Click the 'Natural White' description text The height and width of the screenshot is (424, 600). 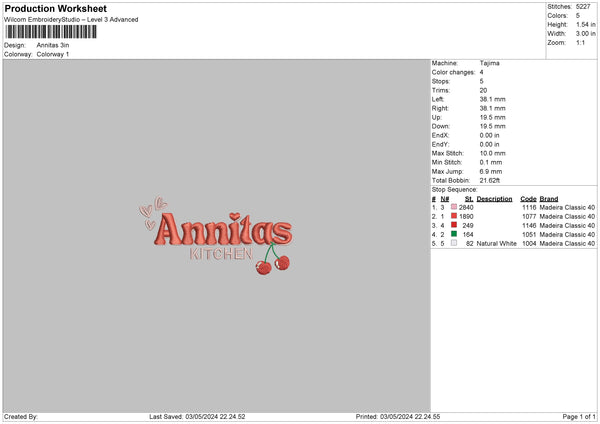tap(496, 243)
